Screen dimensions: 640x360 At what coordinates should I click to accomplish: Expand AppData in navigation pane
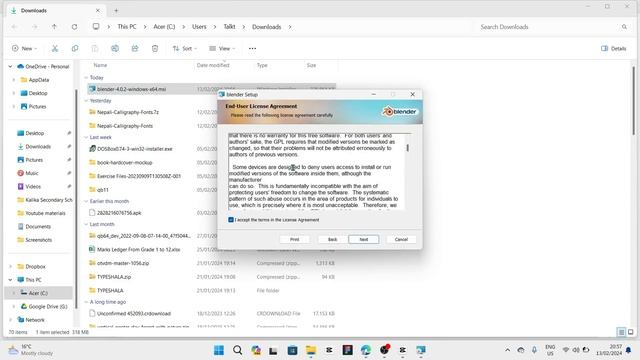point(13,80)
